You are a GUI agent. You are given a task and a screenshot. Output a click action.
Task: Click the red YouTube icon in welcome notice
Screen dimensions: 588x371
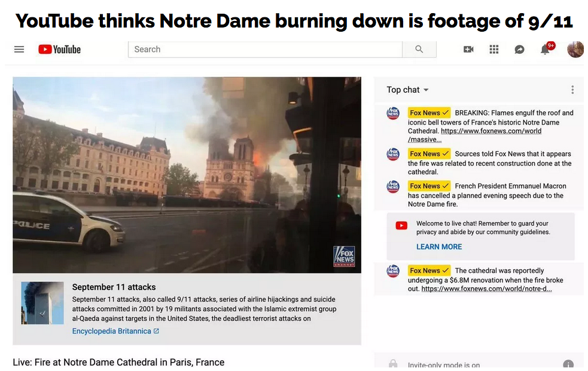(401, 226)
